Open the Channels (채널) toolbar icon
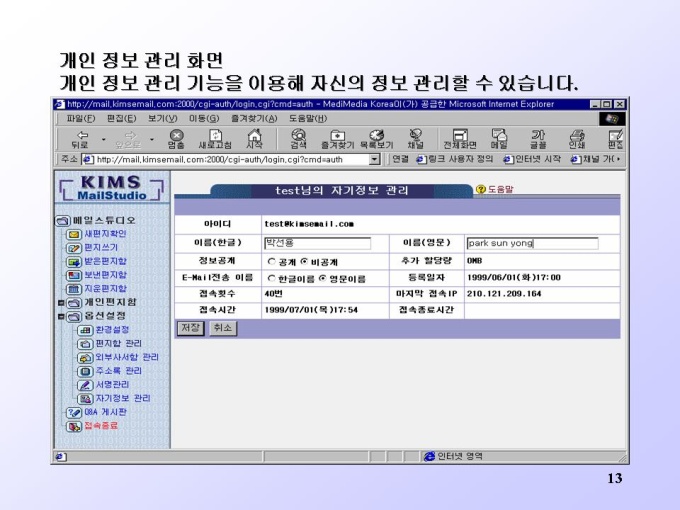 click(x=415, y=139)
